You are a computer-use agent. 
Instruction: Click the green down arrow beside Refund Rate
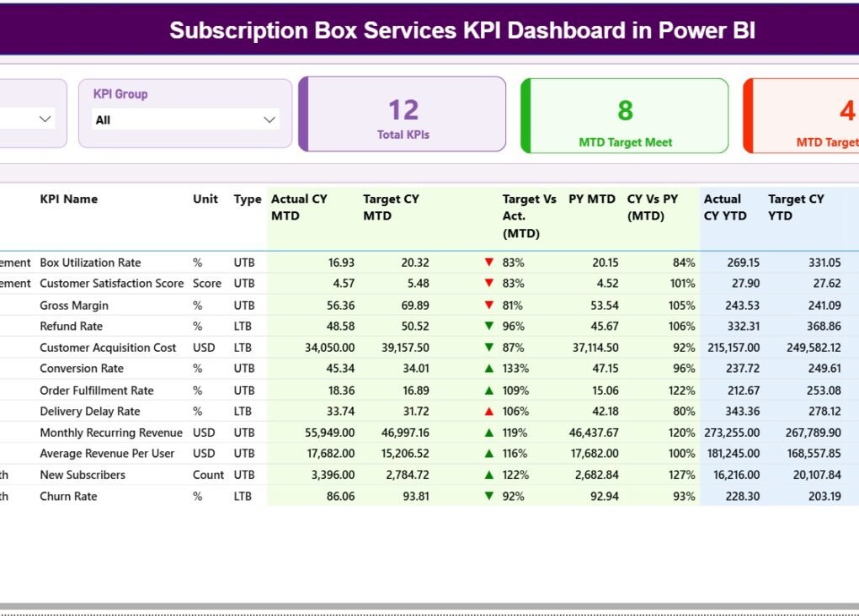point(490,326)
